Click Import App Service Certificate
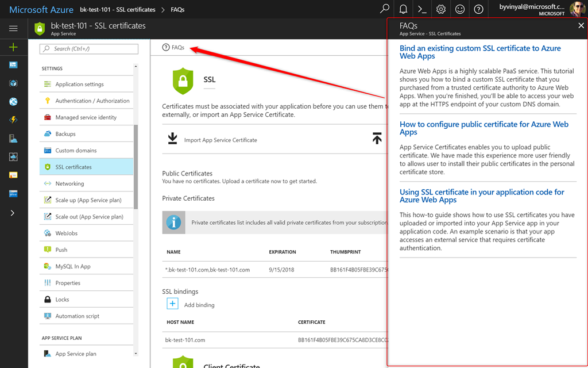Viewport: 588px width, 368px height. pyautogui.click(x=220, y=140)
